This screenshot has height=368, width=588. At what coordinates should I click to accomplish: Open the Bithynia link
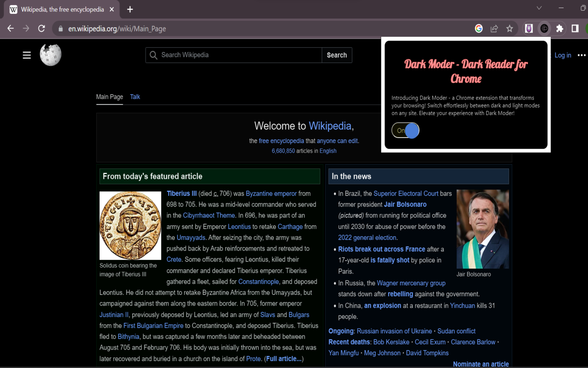[x=129, y=337]
